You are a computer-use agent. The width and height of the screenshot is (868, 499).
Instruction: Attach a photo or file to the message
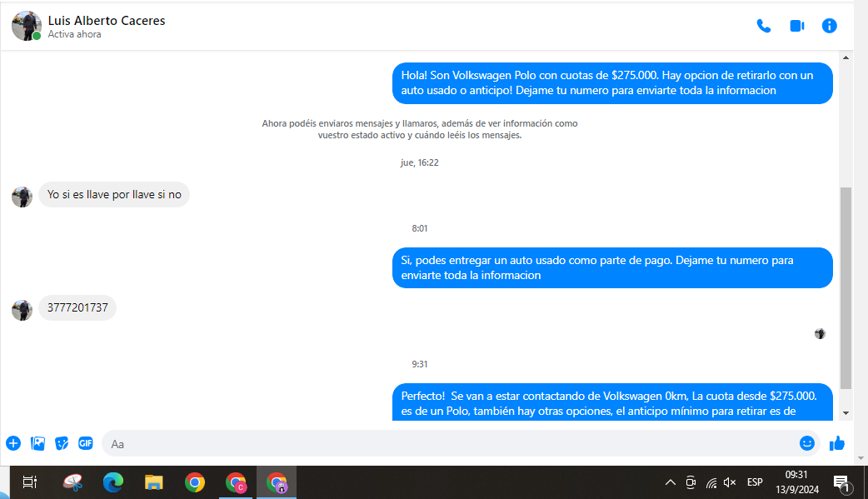point(37,443)
